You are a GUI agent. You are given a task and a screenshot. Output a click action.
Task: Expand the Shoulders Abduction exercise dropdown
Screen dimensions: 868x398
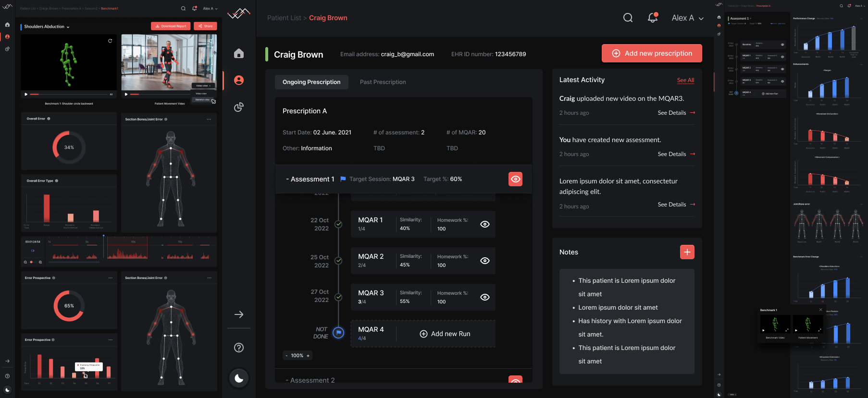pos(47,27)
